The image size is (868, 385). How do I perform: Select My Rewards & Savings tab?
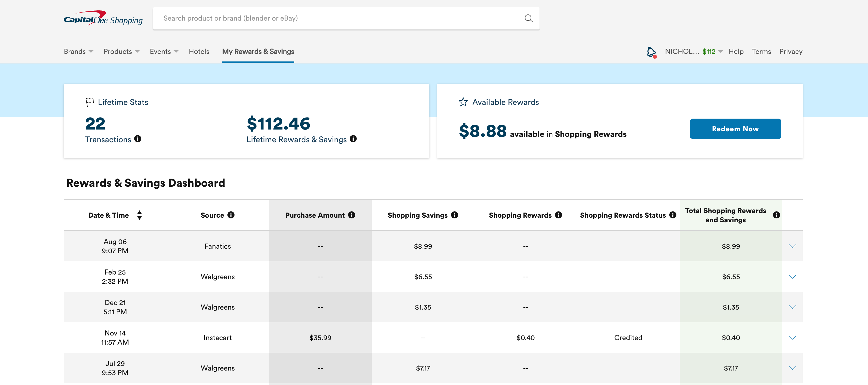point(258,52)
